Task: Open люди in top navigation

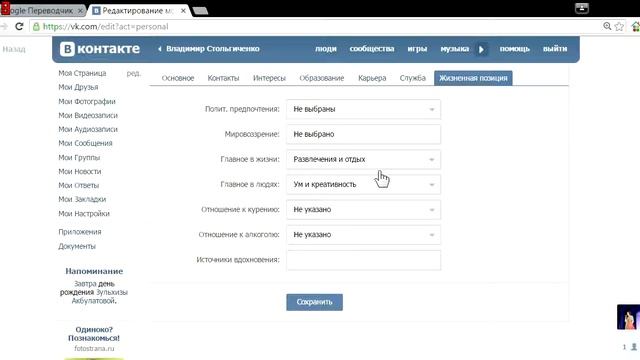Action: pos(326,49)
